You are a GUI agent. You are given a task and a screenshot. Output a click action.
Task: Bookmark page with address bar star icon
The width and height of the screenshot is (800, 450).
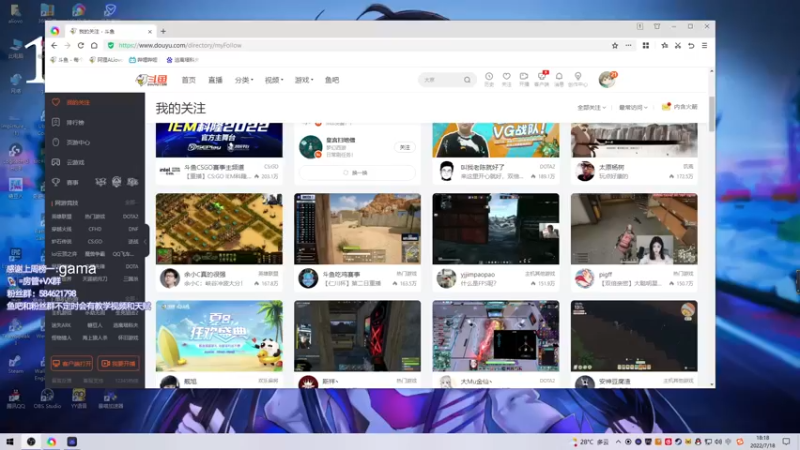[x=615, y=45]
